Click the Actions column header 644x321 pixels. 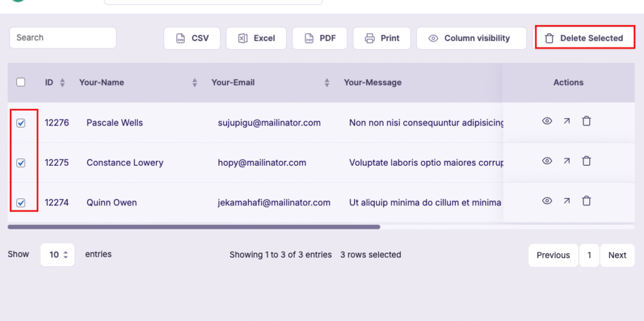(569, 82)
